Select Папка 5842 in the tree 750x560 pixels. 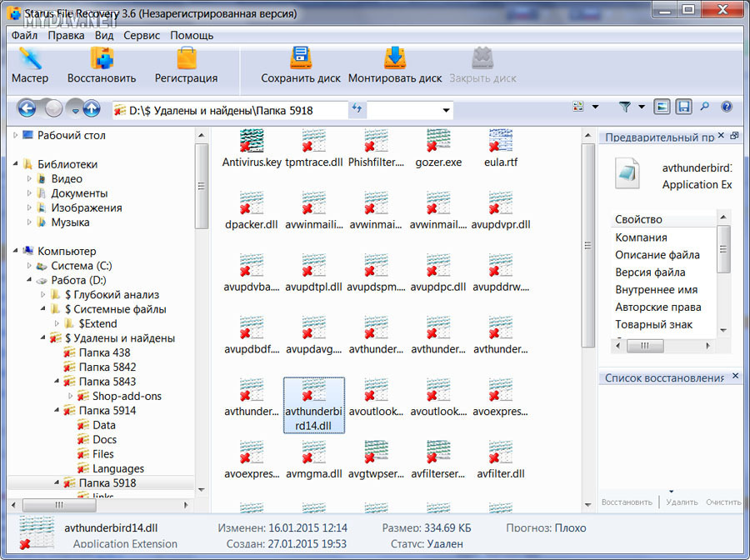coord(107,367)
